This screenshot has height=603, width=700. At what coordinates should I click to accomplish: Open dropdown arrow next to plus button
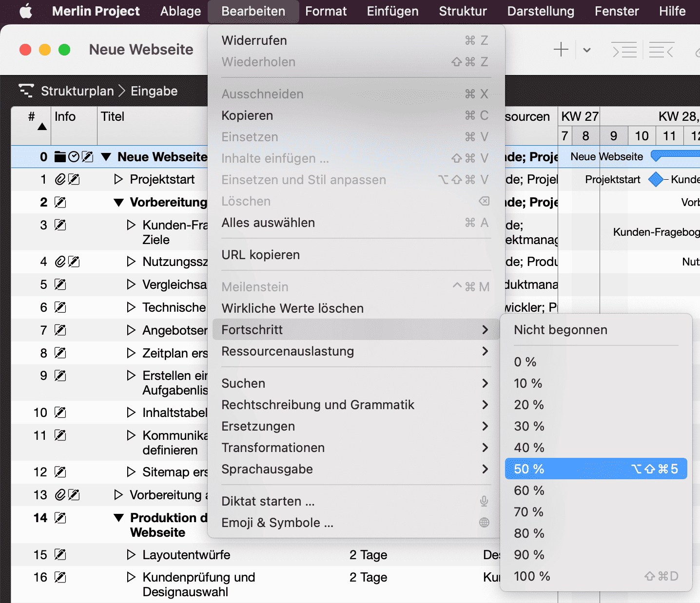[587, 50]
